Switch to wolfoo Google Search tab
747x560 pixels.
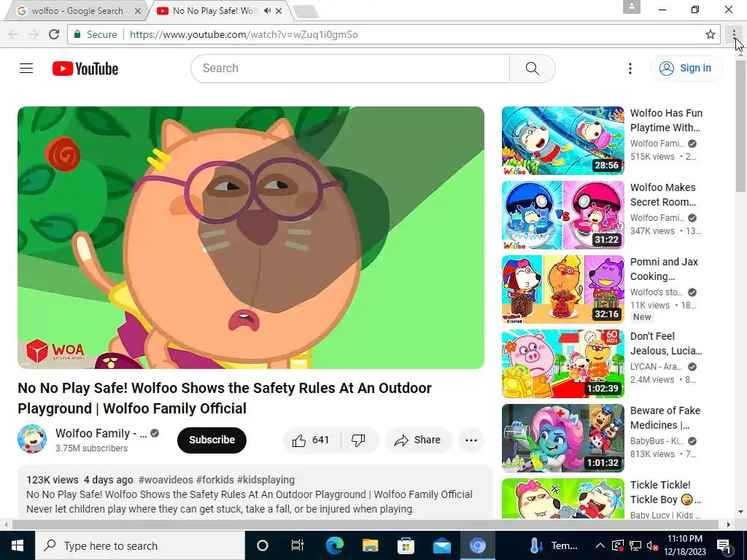[76, 10]
